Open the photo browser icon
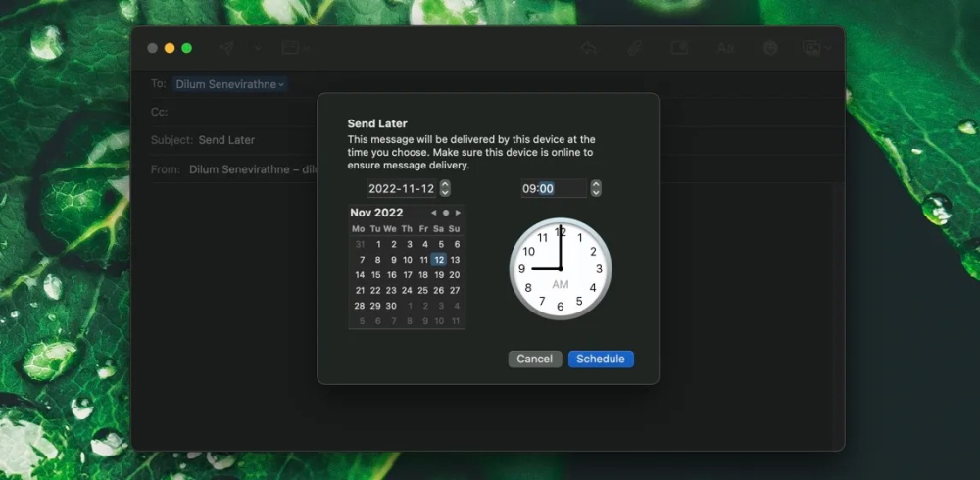This screenshot has height=480, width=980. click(811, 48)
